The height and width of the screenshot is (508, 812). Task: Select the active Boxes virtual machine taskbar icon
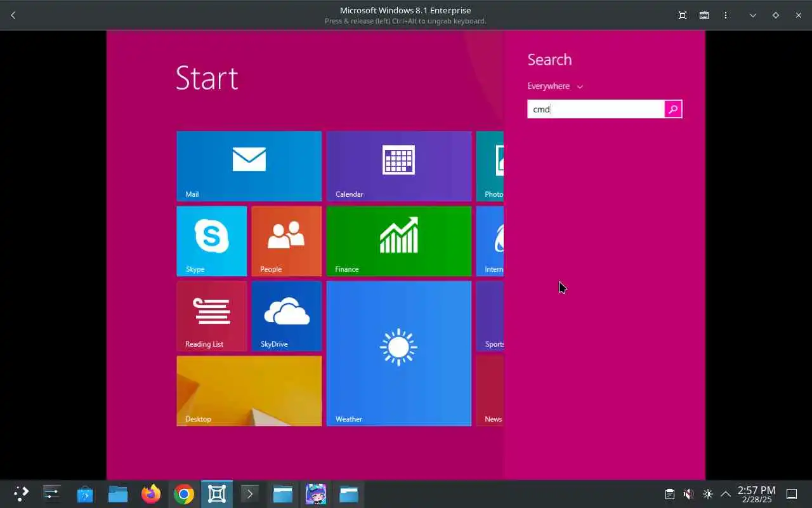(217, 493)
